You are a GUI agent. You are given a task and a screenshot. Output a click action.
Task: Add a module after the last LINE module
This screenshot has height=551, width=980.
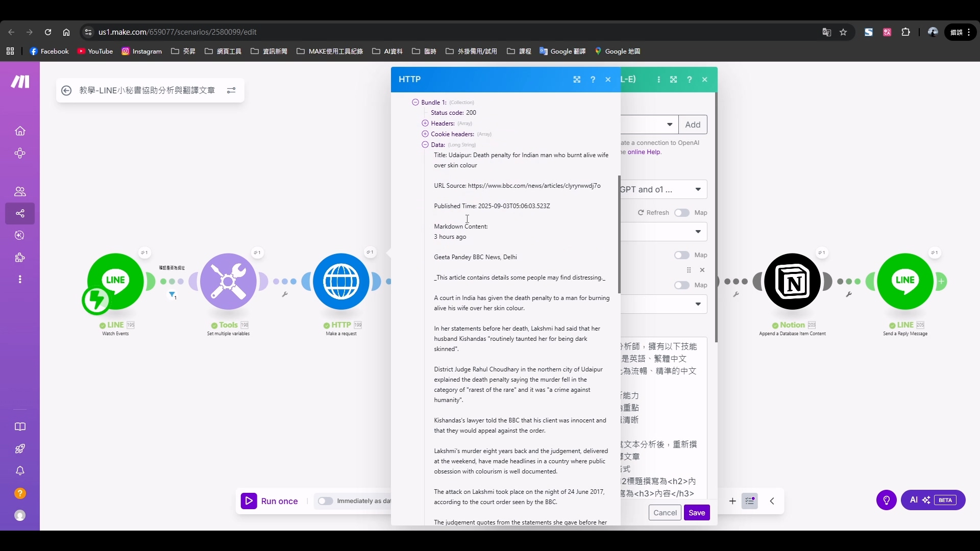click(942, 281)
